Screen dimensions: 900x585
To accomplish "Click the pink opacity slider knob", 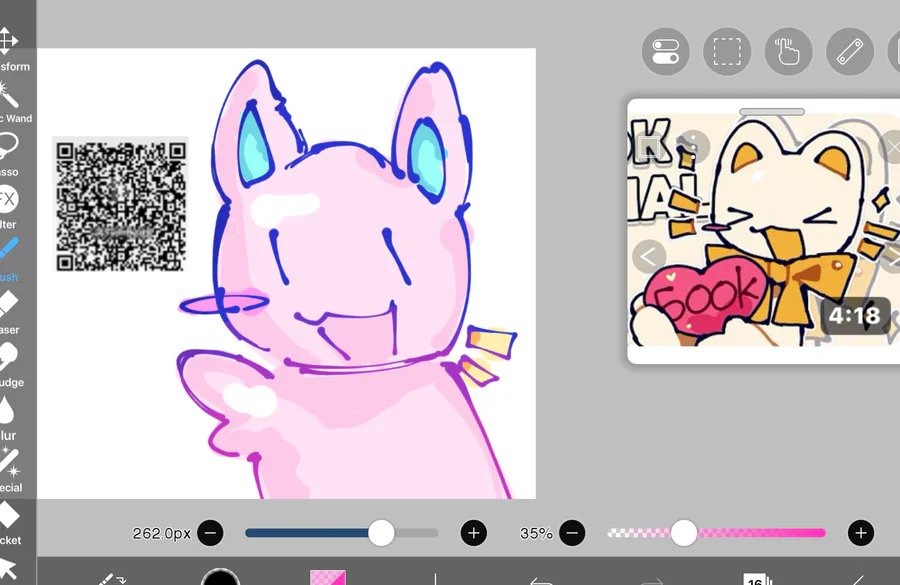I will pos(684,533).
